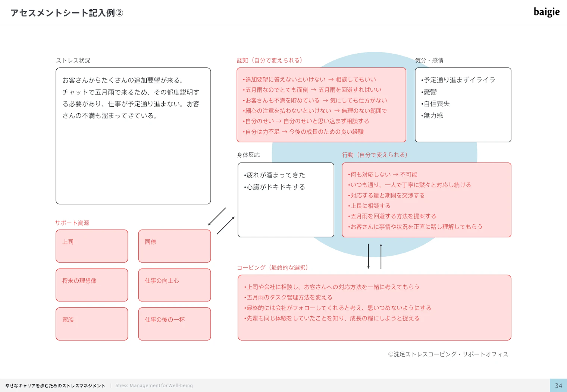Click the 家族 support resource box

[92, 324]
